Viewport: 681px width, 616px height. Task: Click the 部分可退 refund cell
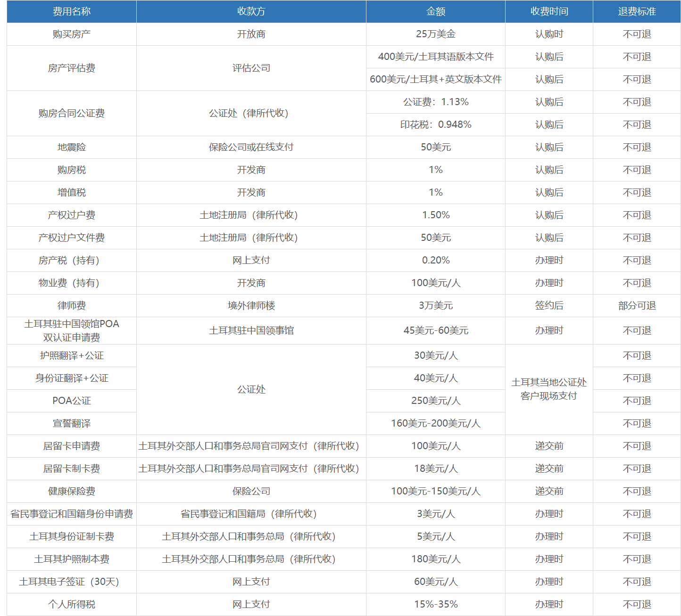click(x=637, y=305)
